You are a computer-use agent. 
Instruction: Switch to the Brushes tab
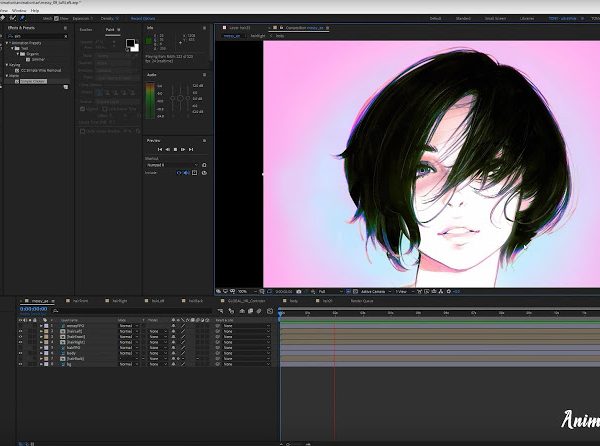coord(86,29)
